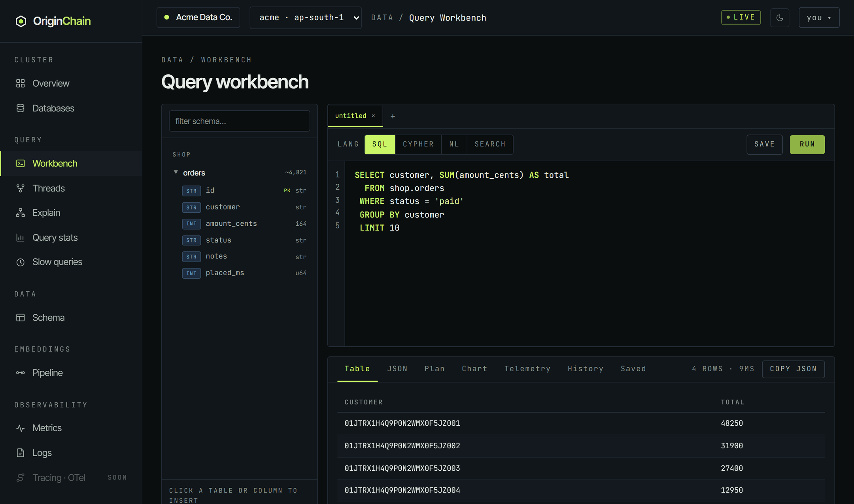The height and width of the screenshot is (504, 854).
Task: Click the INT badge beside amount_cents
Action: coord(191,224)
